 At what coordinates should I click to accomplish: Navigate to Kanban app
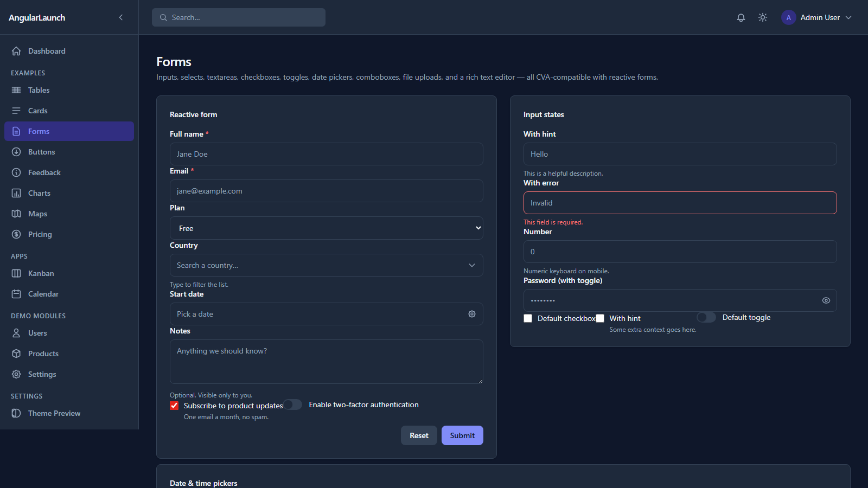69,273
